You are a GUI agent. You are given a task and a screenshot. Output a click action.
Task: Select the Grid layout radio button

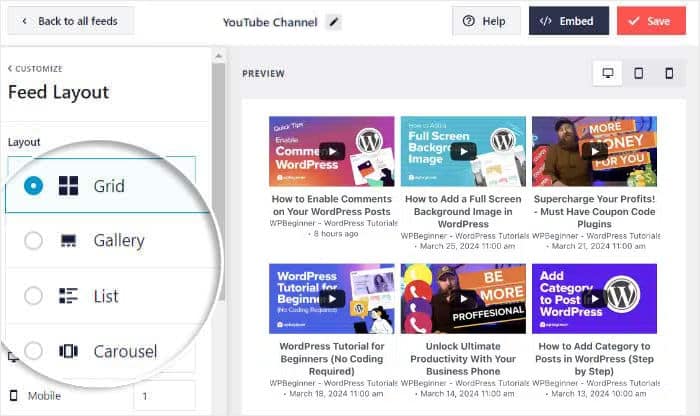(x=33, y=186)
